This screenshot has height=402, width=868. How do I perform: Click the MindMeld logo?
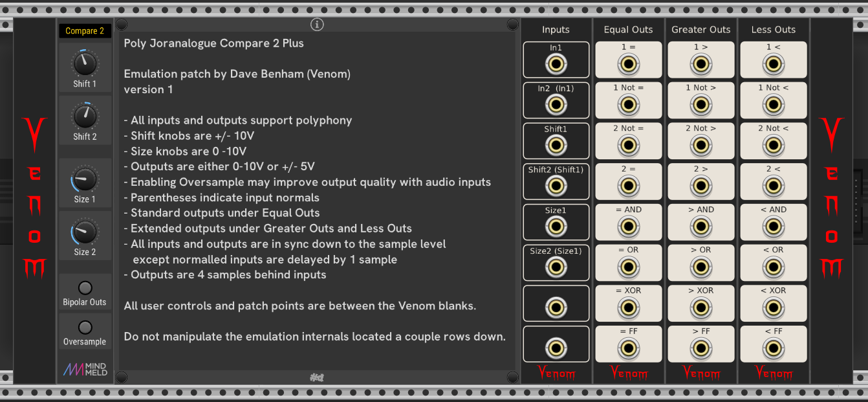click(85, 369)
